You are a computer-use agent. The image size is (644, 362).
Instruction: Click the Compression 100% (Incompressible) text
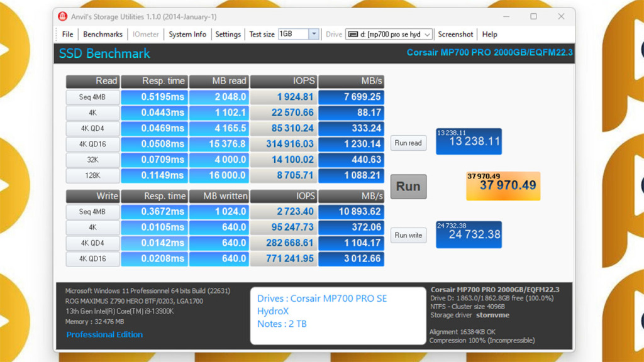click(482, 340)
